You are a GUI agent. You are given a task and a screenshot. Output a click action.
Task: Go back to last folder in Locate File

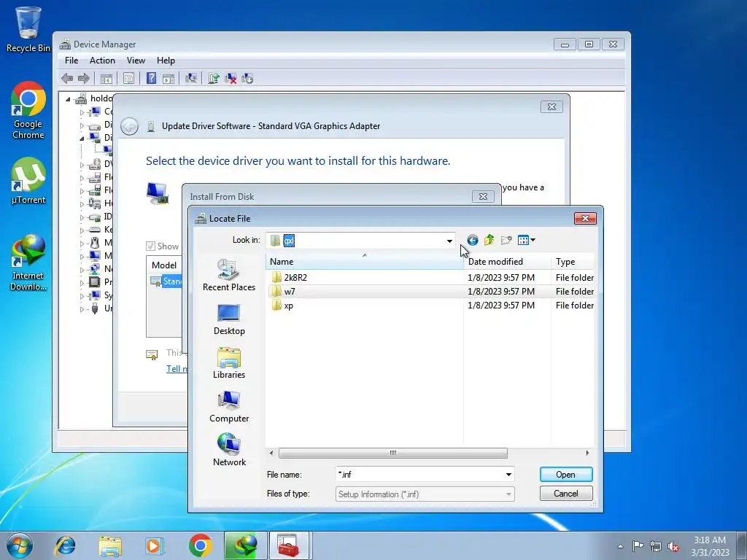(472, 240)
